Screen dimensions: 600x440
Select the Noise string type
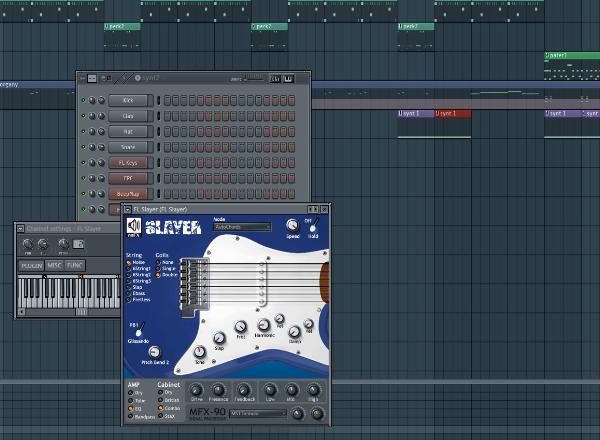pyautogui.click(x=136, y=262)
